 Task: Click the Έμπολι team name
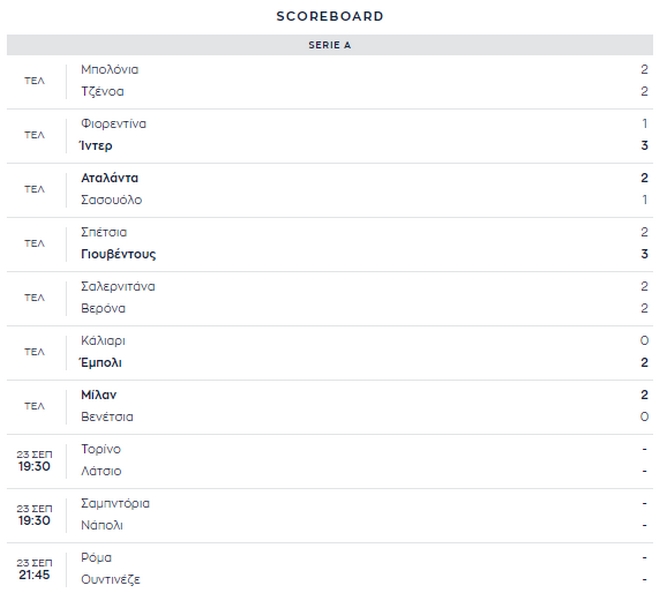[x=101, y=363]
